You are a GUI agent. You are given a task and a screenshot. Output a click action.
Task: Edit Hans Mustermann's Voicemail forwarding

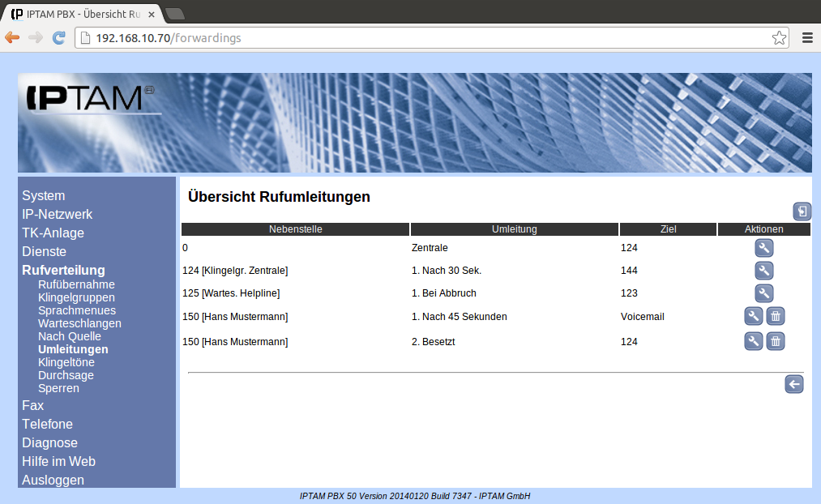(753, 317)
